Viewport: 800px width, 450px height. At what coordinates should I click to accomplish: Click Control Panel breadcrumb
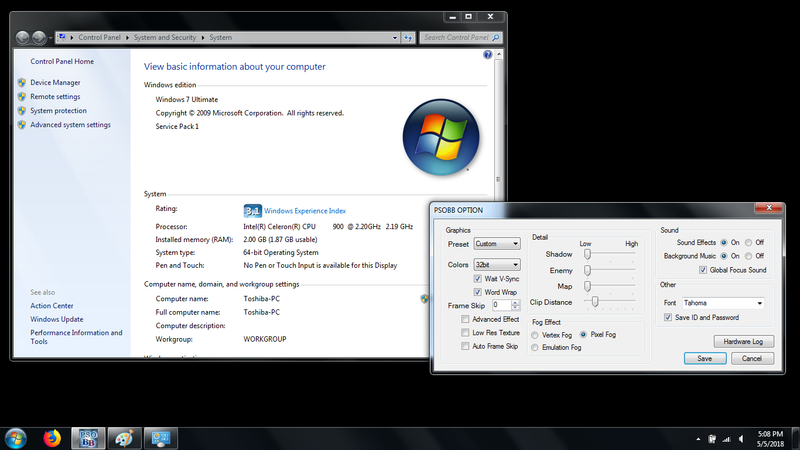[99, 37]
